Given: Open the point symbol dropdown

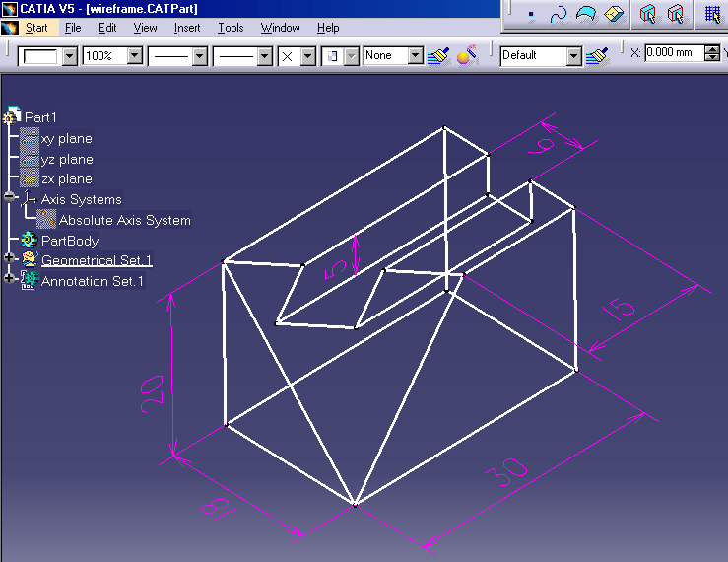Looking at the screenshot, I should tap(307, 57).
